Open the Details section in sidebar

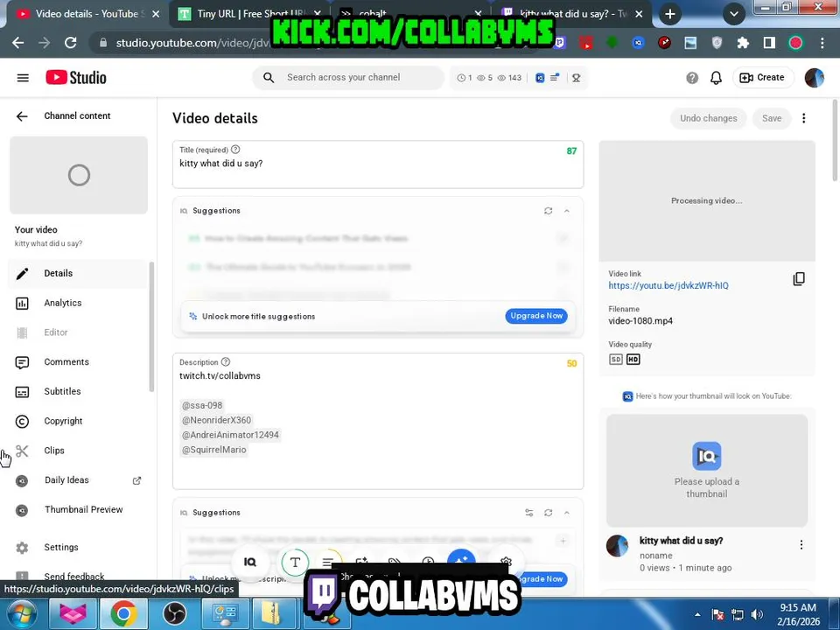point(78,273)
